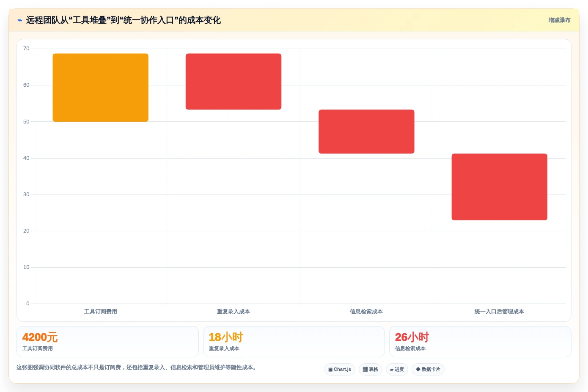Screen dimensions: 588x392
Task: Click the red 重复录入成本 bar
Action: point(234,82)
